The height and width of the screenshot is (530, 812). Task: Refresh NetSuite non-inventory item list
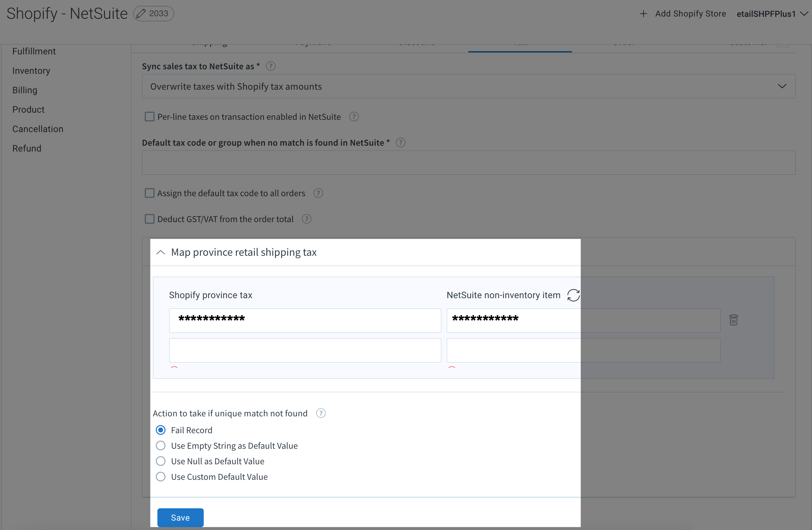(x=573, y=295)
